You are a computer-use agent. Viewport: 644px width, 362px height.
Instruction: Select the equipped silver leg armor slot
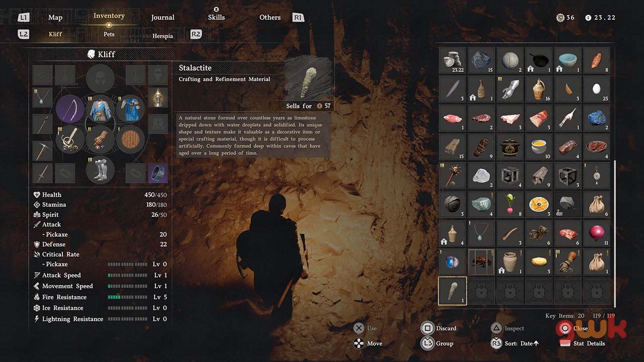(x=100, y=169)
